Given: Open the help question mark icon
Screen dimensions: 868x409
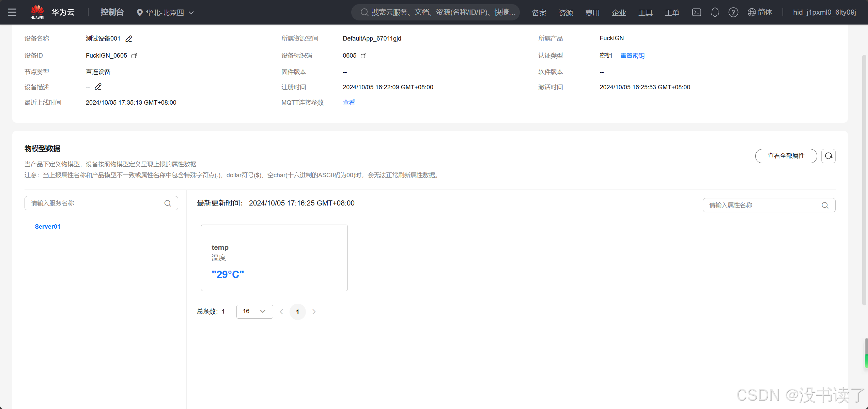Looking at the screenshot, I should click(733, 13).
